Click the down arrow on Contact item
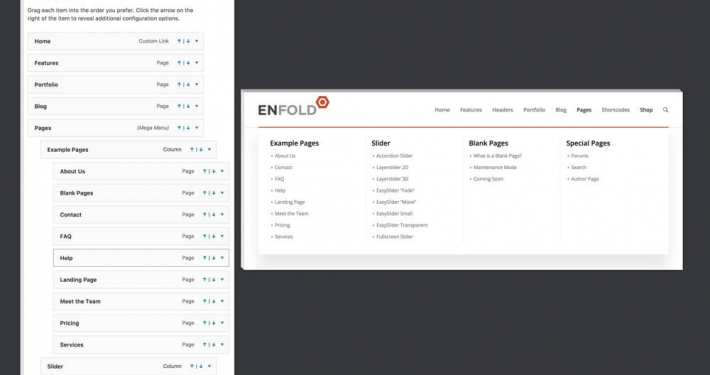The image size is (710, 375). pos(213,215)
